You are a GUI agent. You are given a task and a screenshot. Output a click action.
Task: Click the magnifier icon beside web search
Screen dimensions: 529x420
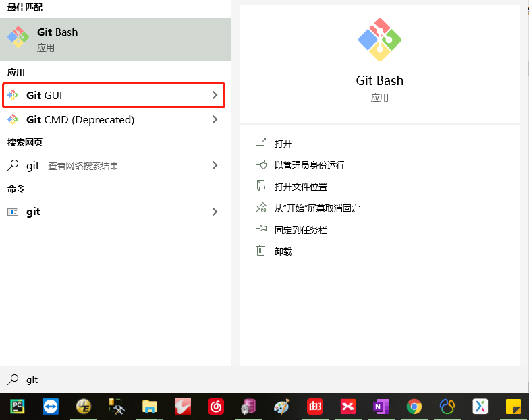[13, 165]
